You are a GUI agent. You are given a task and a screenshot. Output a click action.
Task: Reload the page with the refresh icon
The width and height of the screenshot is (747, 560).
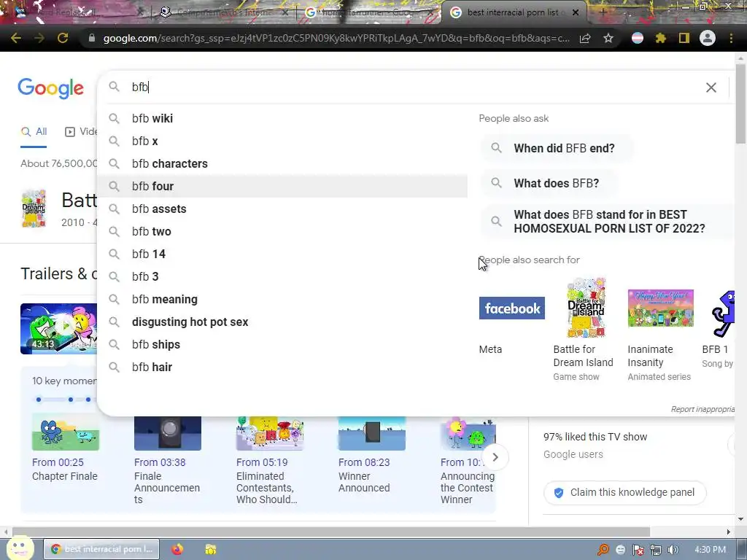(x=63, y=38)
